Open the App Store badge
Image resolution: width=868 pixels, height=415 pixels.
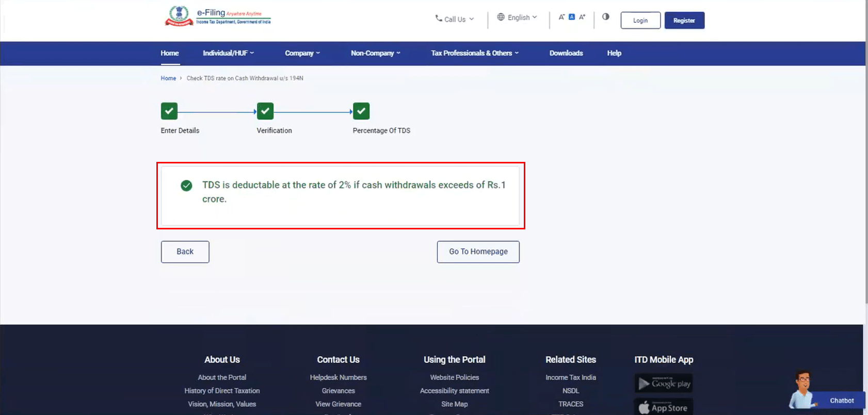coord(664,407)
